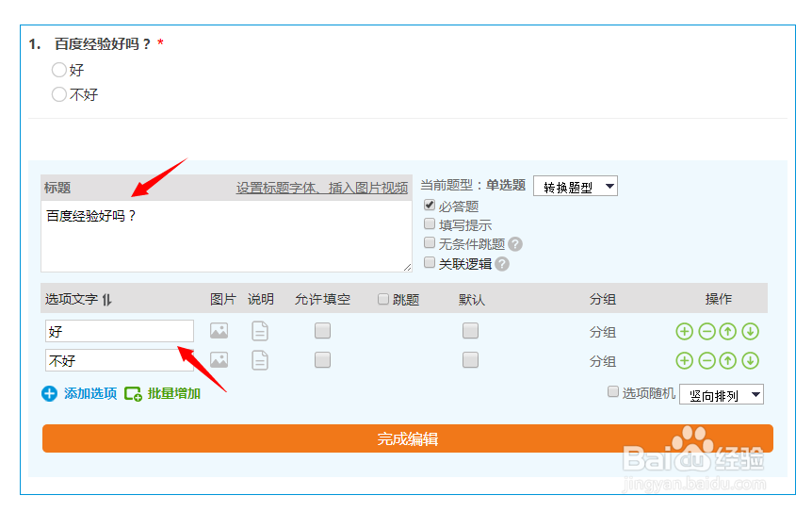Open the 转换题型 dropdown
The image size is (812, 512).
(576, 187)
